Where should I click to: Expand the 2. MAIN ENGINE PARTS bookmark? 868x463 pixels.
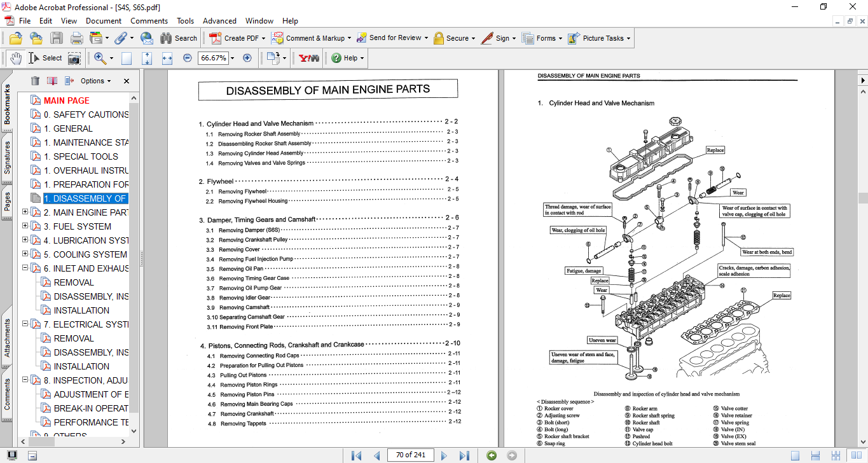[25, 212]
